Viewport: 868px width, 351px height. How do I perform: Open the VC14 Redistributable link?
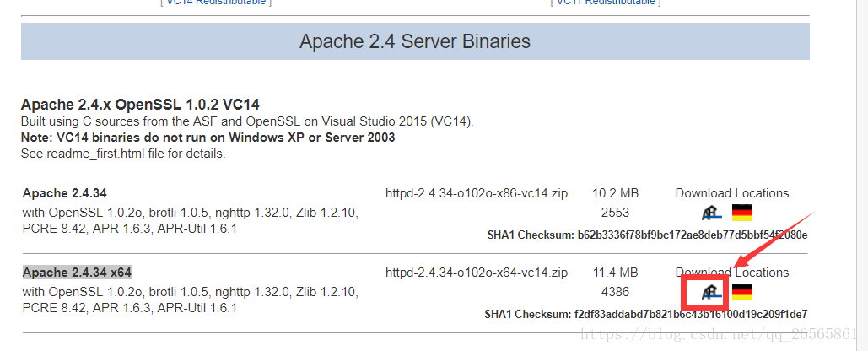(217, 3)
